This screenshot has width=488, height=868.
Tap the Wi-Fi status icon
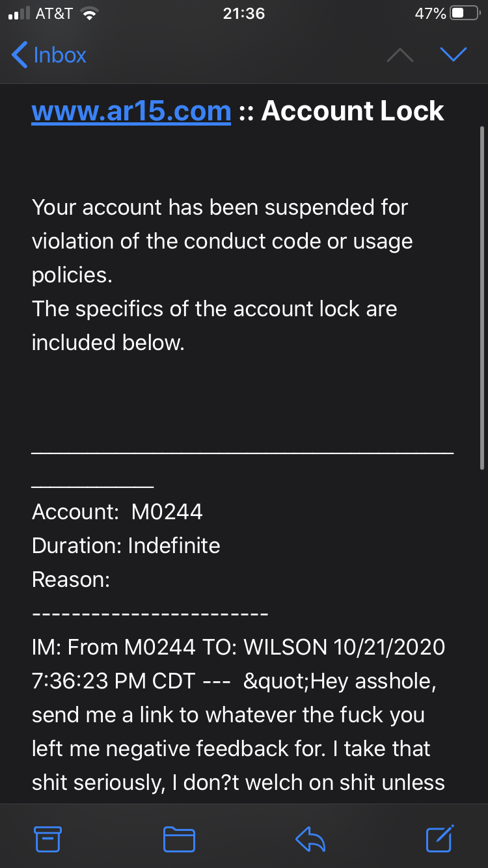pyautogui.click(x=88, y=14)
